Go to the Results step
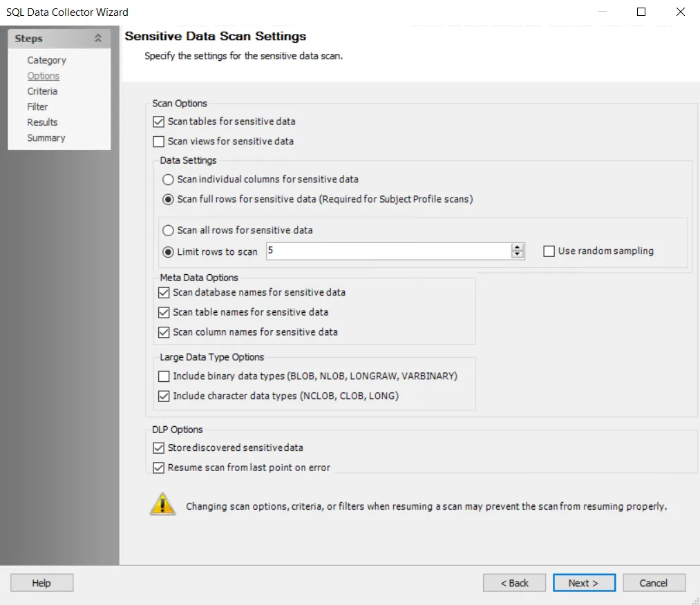Viewport: 700px width, 605px height. [42, 122]
